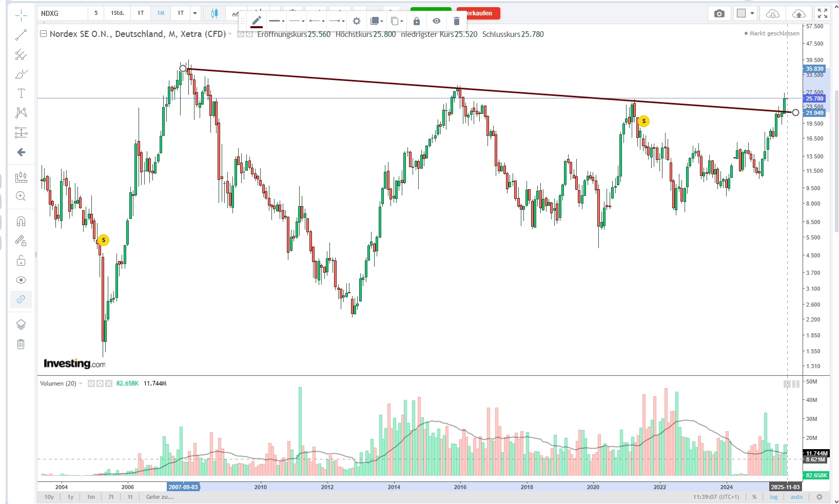This screenshot has width=839, height=504.
Task: Switch to the 10y time range
Action: pyautogui.click(x=49, y=497)
